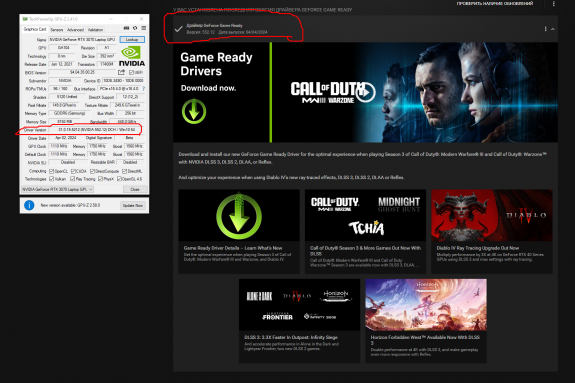The width and height of the screenshot is (575, 383).
Task: Click the New version available GPU-Z text
Action: tap(70, 205)
